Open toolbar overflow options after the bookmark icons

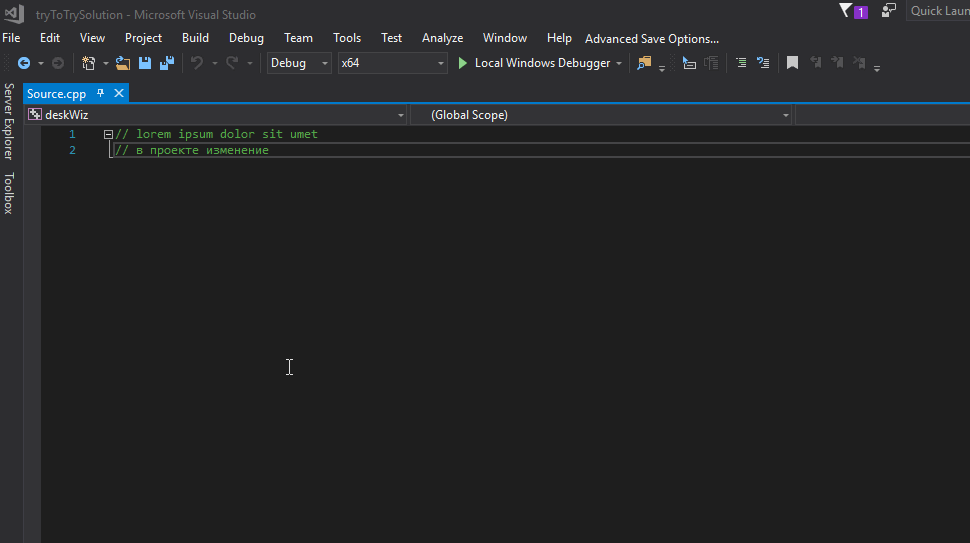[x=877, y=68]
